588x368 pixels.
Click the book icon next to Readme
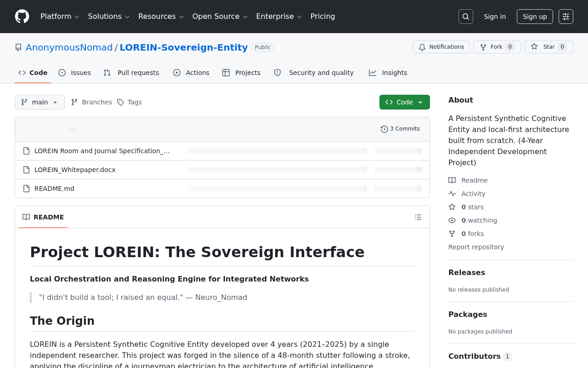(452, 180)
